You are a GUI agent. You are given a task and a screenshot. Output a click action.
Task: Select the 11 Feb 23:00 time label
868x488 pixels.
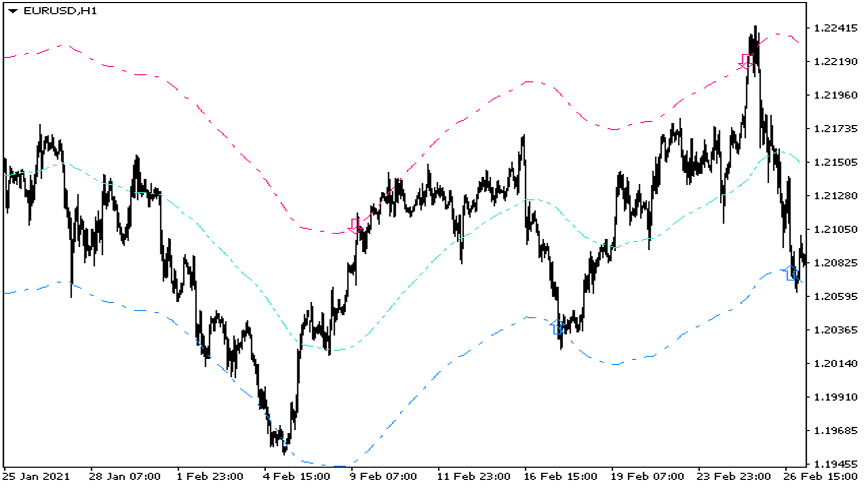(x=473, y=476)
